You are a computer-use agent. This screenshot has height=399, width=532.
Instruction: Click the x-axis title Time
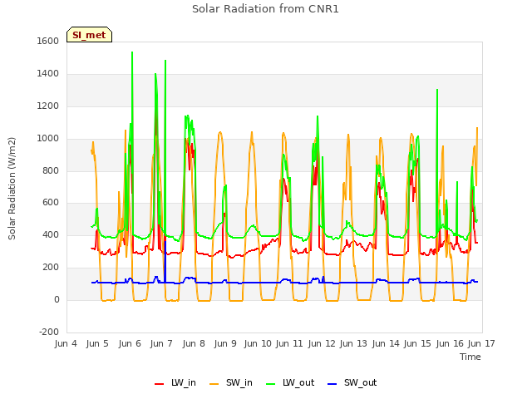click(470, 357)
